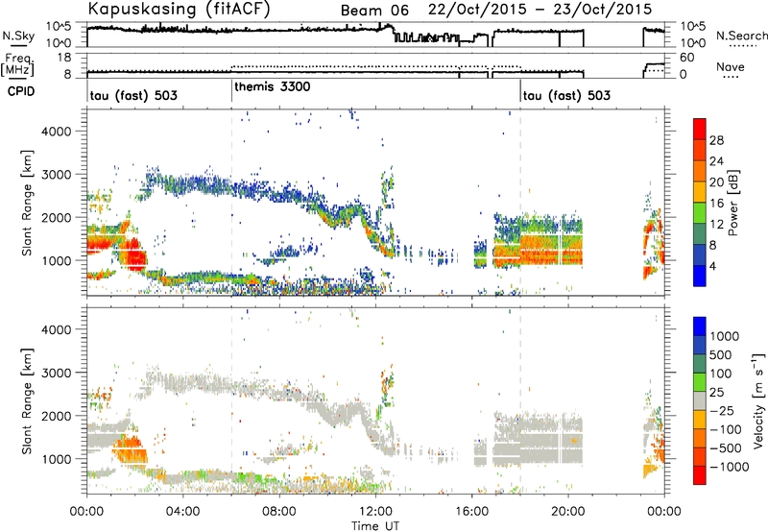Pick the yellow 16–20 dB Power colorbar segment
The height and width of the screenshot is (532, 768).
(x=700, y=192)
